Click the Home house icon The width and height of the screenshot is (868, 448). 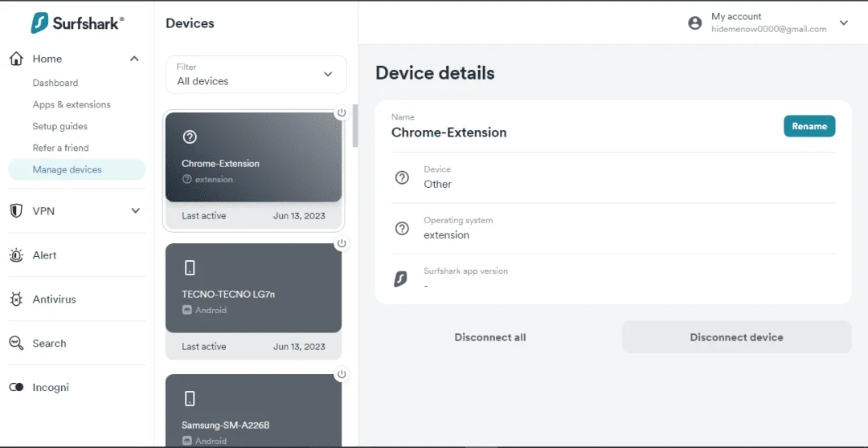(17, 59)
